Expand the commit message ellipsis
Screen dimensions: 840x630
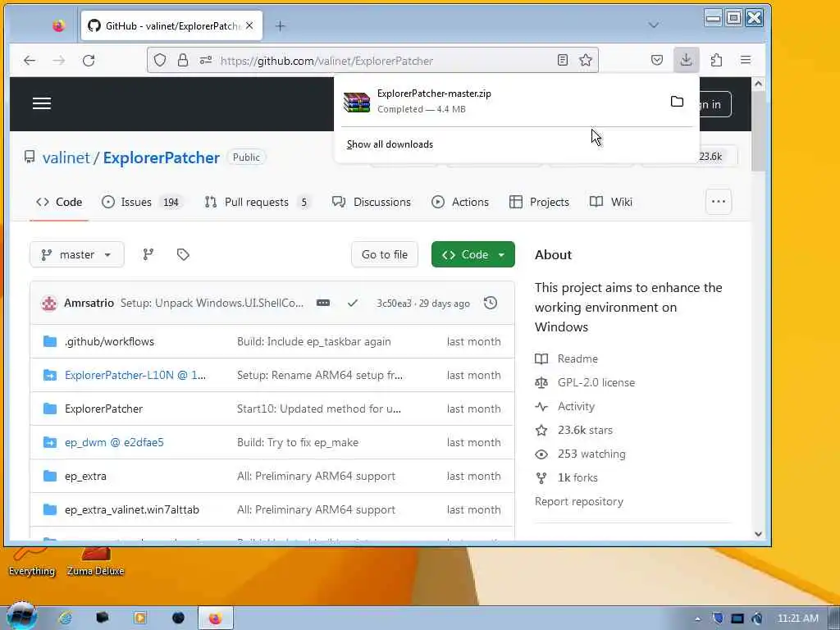click(323, 304)
